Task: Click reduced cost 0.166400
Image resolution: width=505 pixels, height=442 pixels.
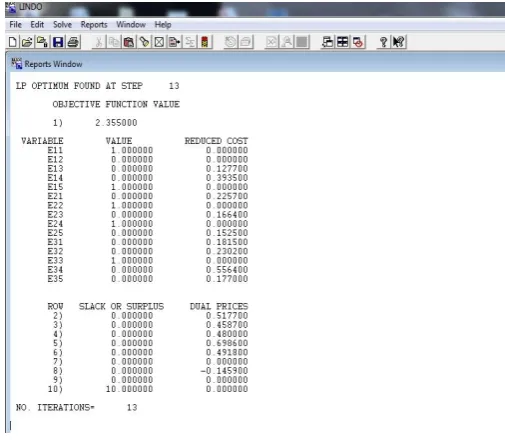Action: pos(227,215)
